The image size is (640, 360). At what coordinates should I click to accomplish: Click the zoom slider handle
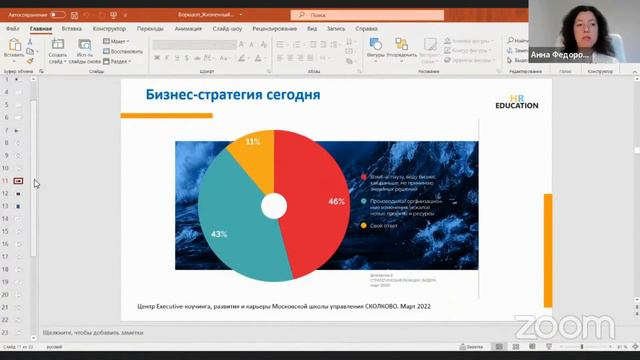tap(582, 347)
